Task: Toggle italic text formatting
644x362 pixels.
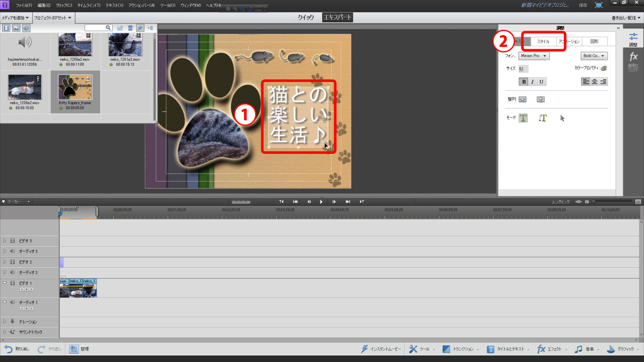Action: tap(532, 82)
